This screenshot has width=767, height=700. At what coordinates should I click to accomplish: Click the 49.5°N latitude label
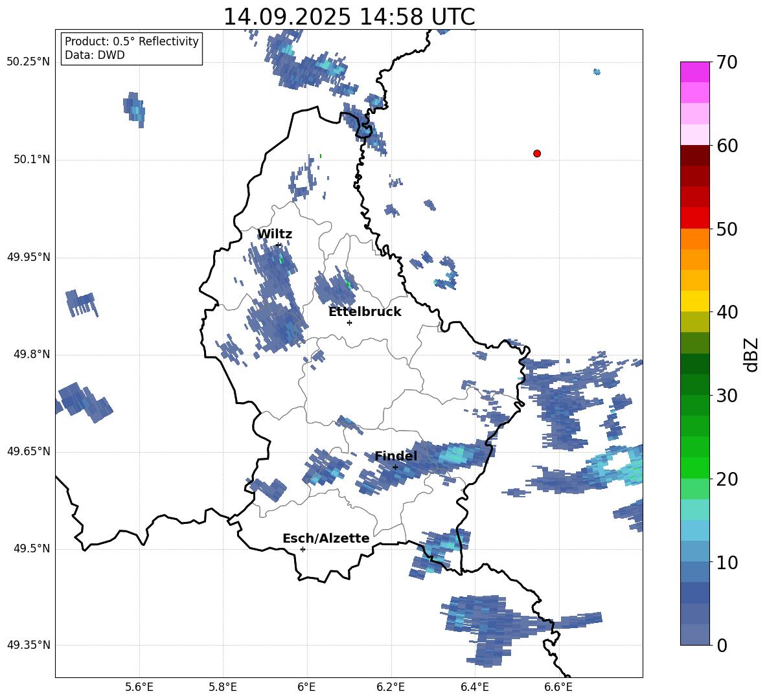point(32,548)
